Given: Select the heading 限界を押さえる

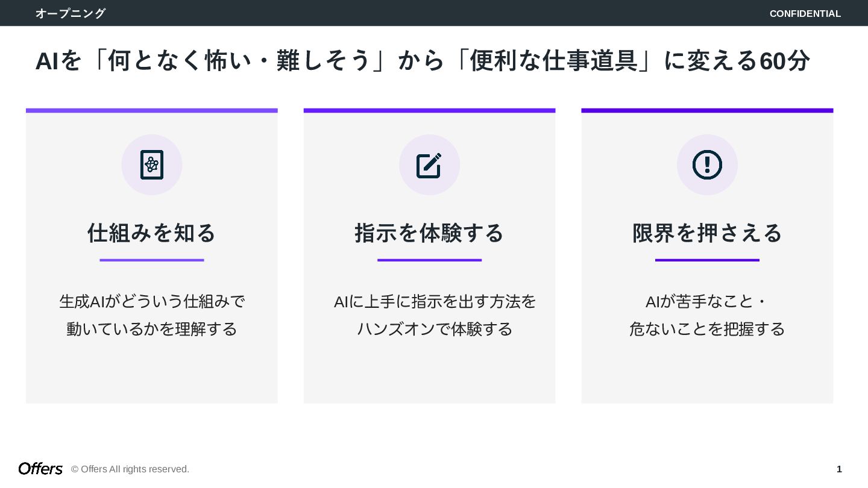Looking at the screenshot, I should 707,233.
